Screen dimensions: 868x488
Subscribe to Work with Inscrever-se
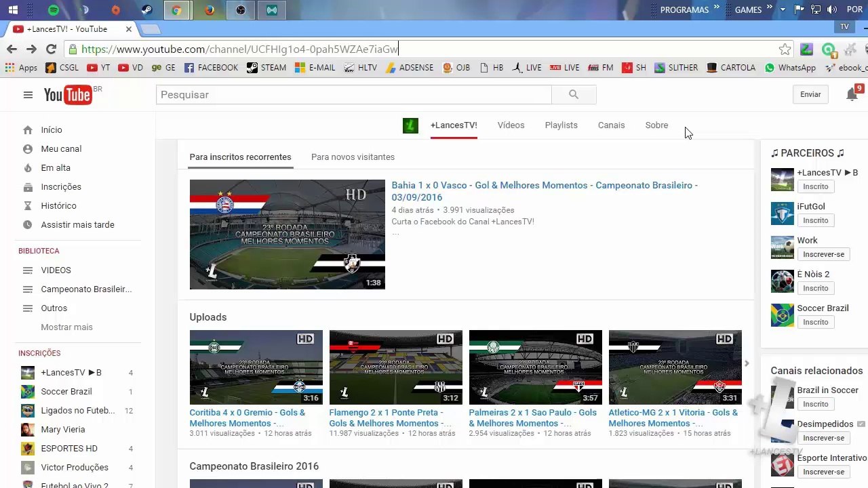823,254
